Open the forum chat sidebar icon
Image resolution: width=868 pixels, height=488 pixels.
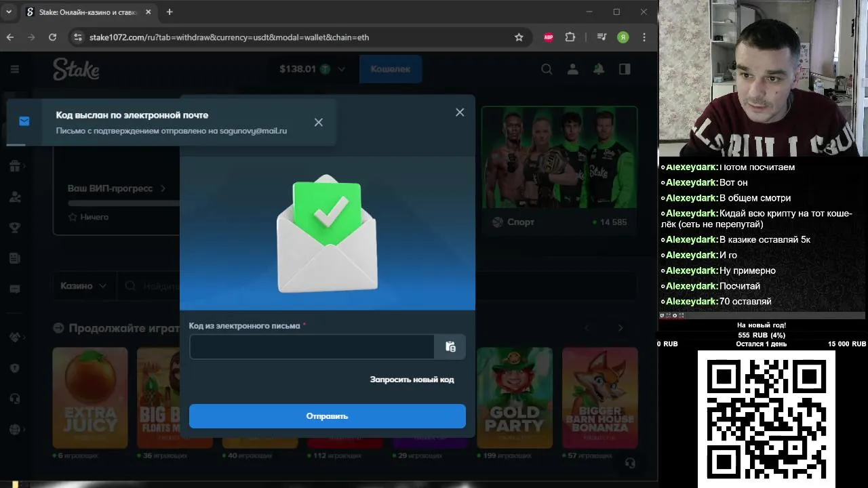pyautogui.click(x=15, y=289)
